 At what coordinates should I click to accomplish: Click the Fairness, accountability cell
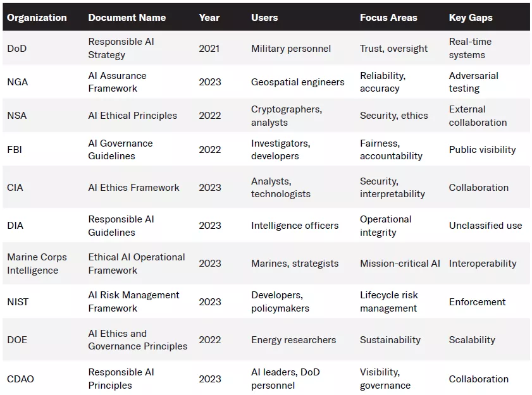coord(391,150)
